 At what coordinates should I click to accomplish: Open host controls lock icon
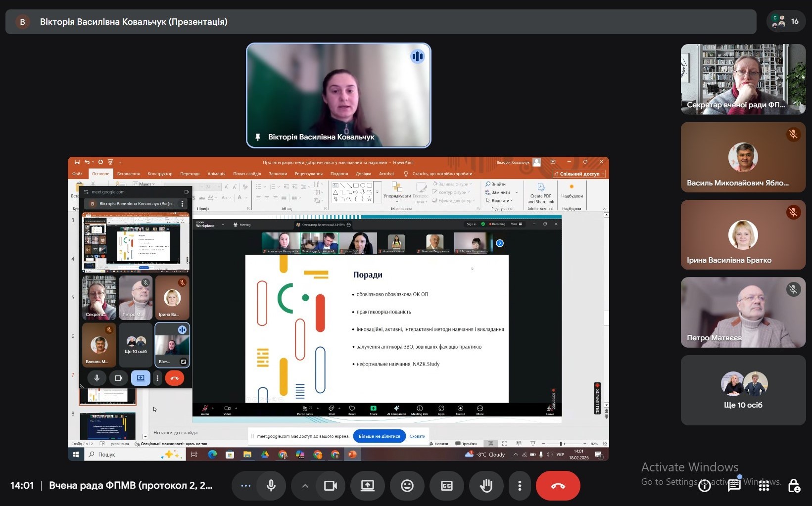tap(794, 486)
